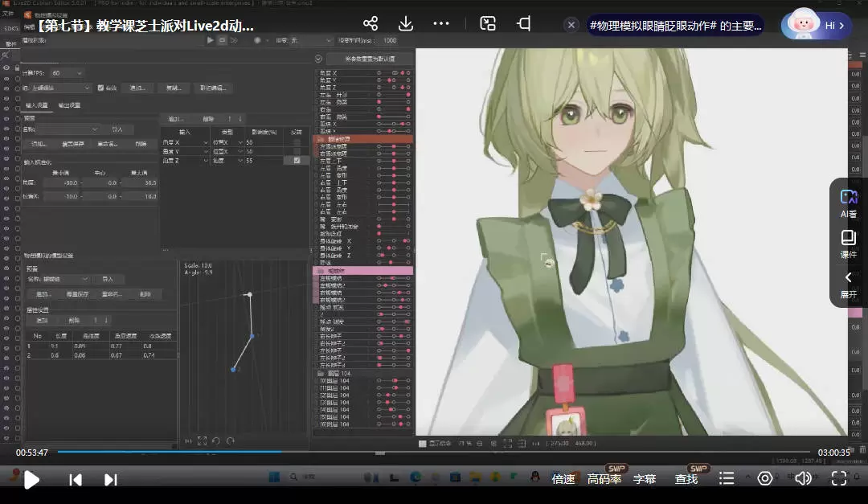Skip to the next video
868x504 pixels.
coord(111,480)
